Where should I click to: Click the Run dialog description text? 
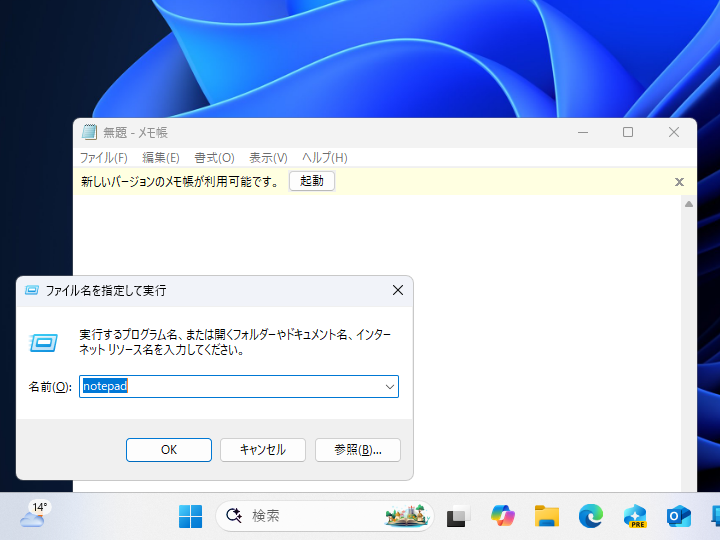pos(235,342)
